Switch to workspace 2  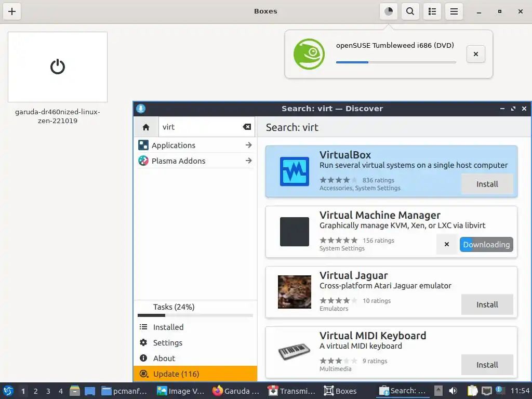36,391
